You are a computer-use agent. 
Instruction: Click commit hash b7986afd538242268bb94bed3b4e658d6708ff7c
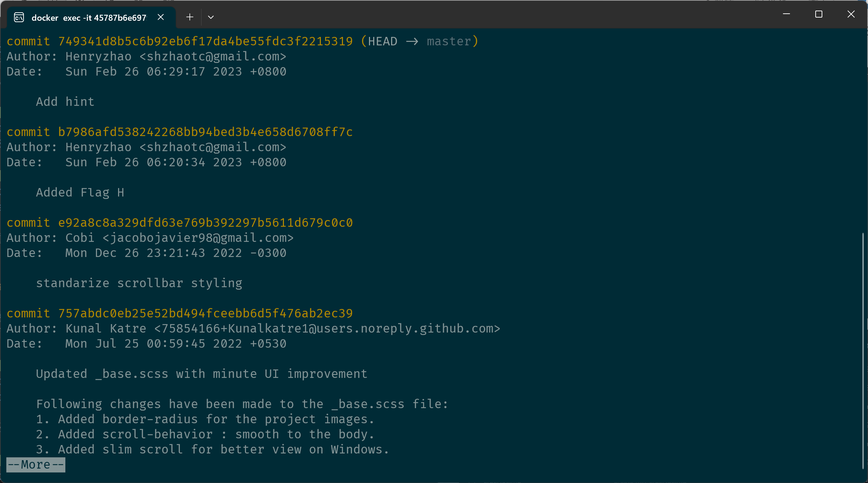tap(206, 132)
